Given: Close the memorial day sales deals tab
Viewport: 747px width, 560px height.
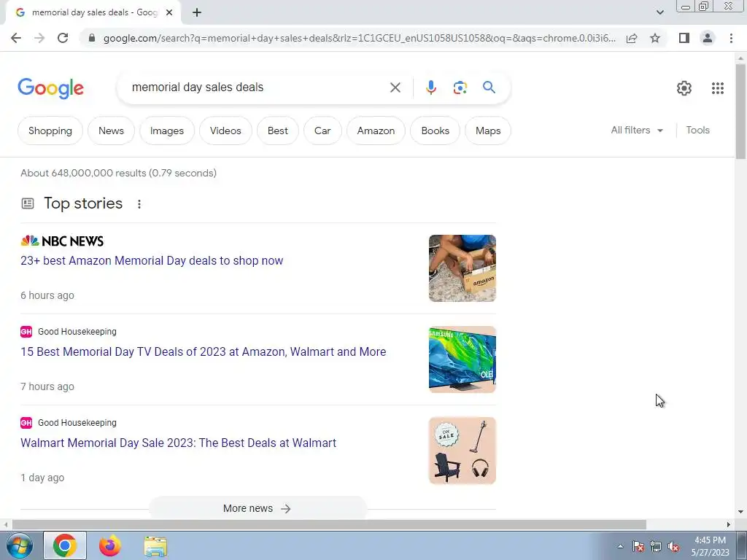Looking at the screenshot, I should 169,13.
